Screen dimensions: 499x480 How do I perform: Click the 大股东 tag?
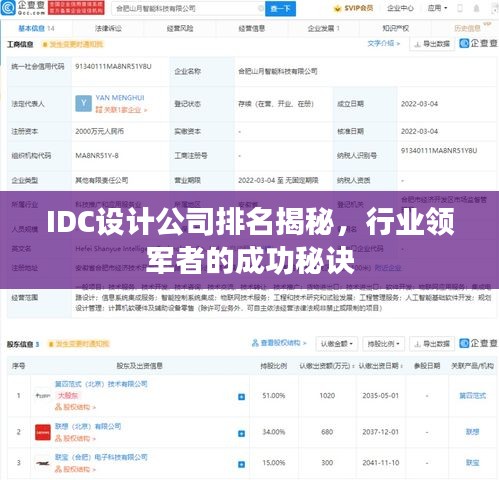[x=68, y=396]
